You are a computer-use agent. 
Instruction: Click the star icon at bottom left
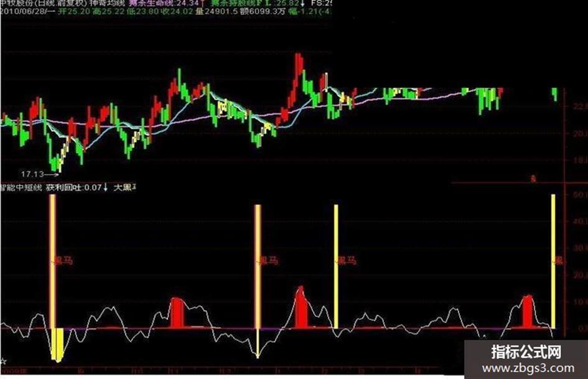point(3,362)
